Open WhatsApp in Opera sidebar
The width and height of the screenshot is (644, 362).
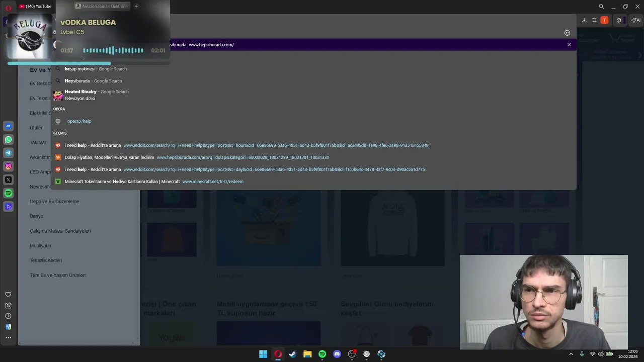(9, 139)
